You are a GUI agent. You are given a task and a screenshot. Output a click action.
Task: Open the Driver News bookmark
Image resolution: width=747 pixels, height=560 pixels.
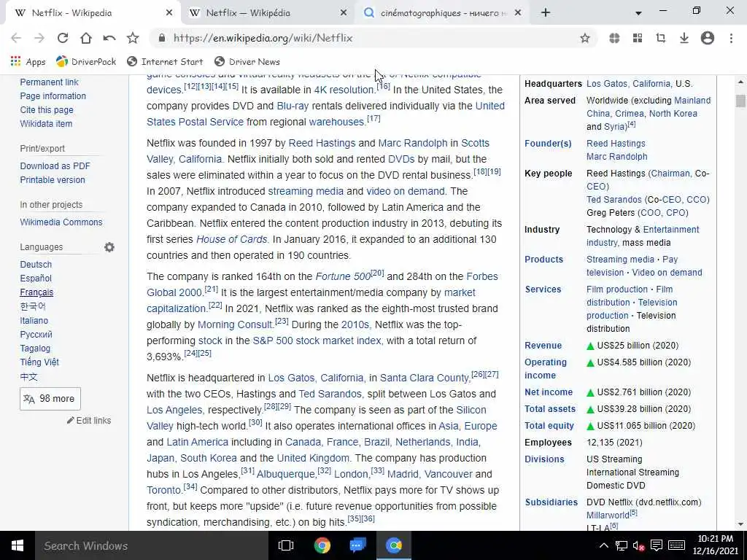[x=247, y=62]
